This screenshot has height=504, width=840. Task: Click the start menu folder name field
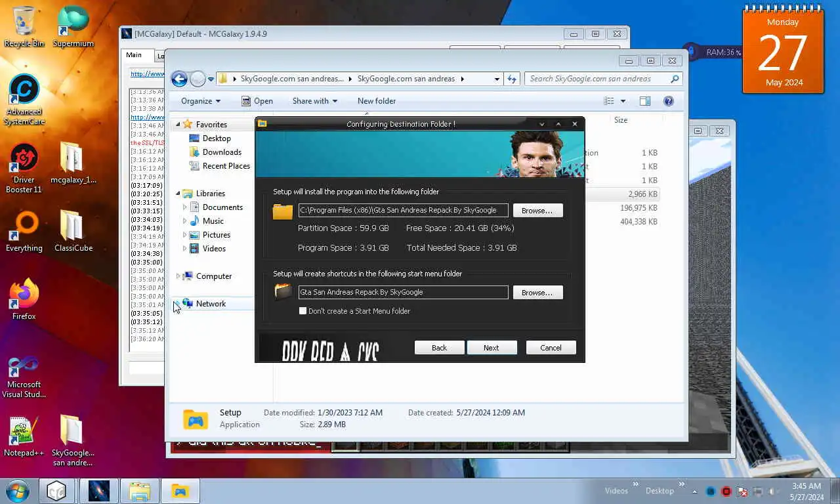(404, 293)
